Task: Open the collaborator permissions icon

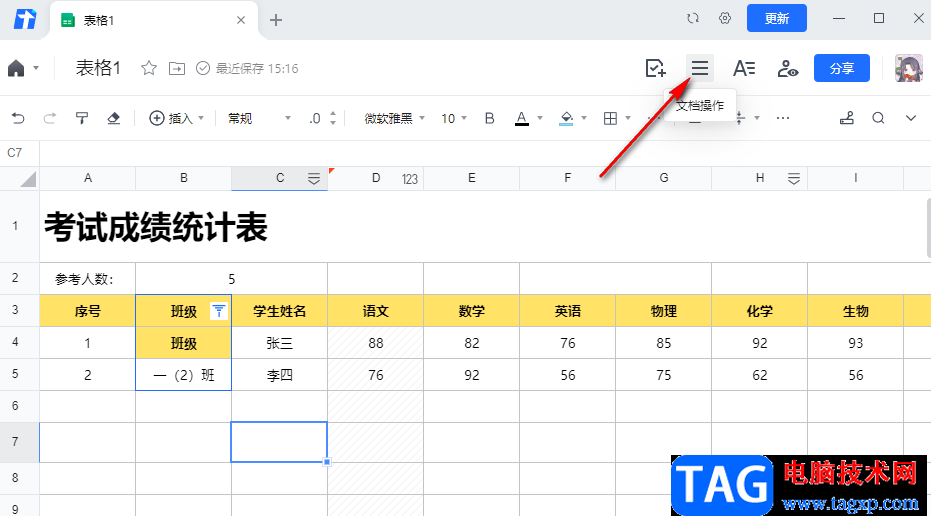Action: click(787, 68)
